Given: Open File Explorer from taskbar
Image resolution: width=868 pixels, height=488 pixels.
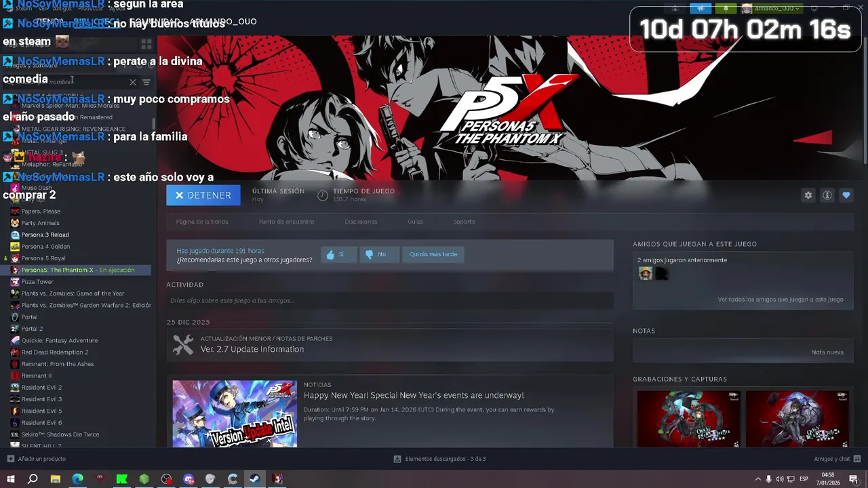Looking at the screenshot, I should pyautogui.click(x=55, y=479).
